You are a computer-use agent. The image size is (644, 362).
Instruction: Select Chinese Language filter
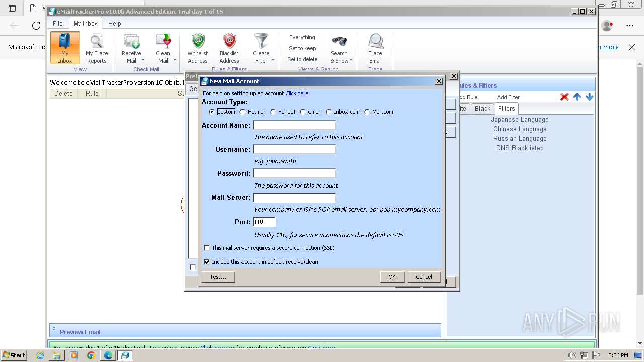(520, 129)
